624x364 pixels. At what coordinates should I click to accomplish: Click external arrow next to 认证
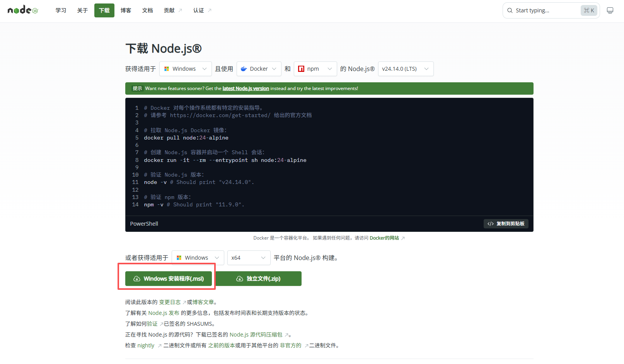210,10
